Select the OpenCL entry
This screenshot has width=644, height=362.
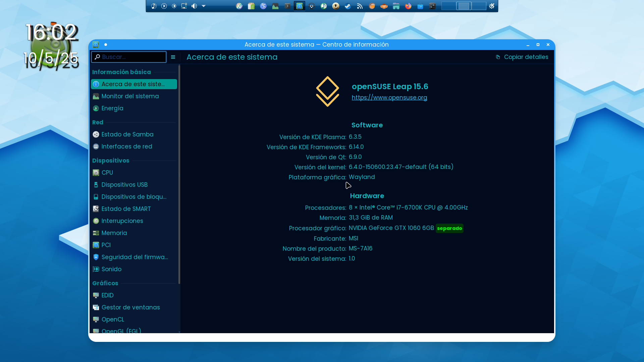(x=134, y=319)
